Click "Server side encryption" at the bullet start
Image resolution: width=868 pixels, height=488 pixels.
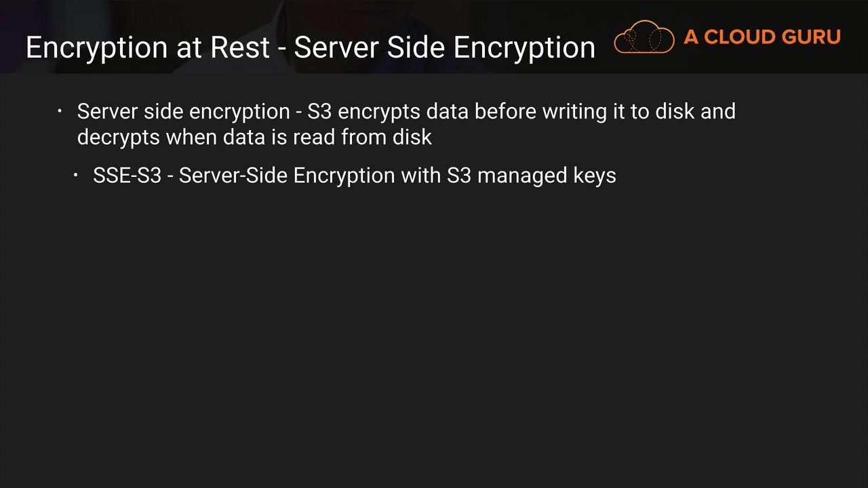(183, 112)
